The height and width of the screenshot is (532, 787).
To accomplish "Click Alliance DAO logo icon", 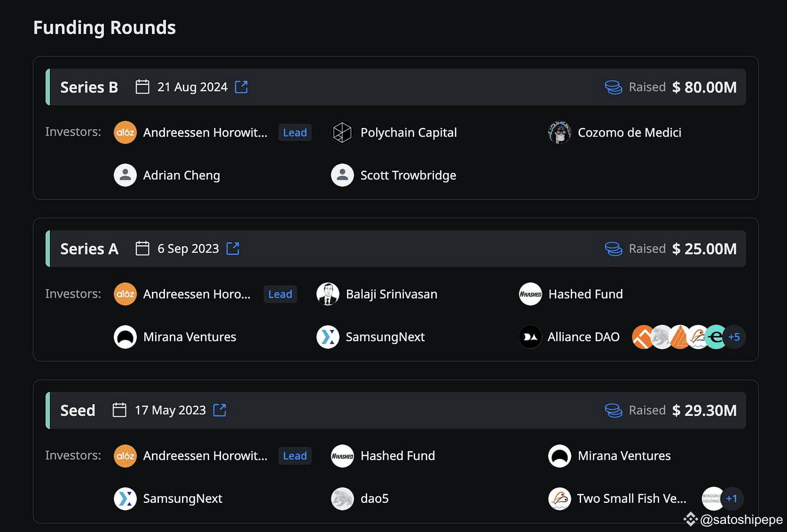I will tap(530, 337).
